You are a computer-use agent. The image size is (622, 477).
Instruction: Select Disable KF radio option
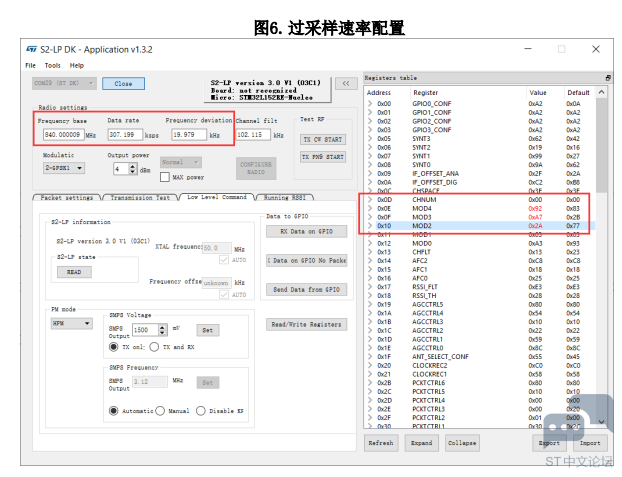[201, 411]
